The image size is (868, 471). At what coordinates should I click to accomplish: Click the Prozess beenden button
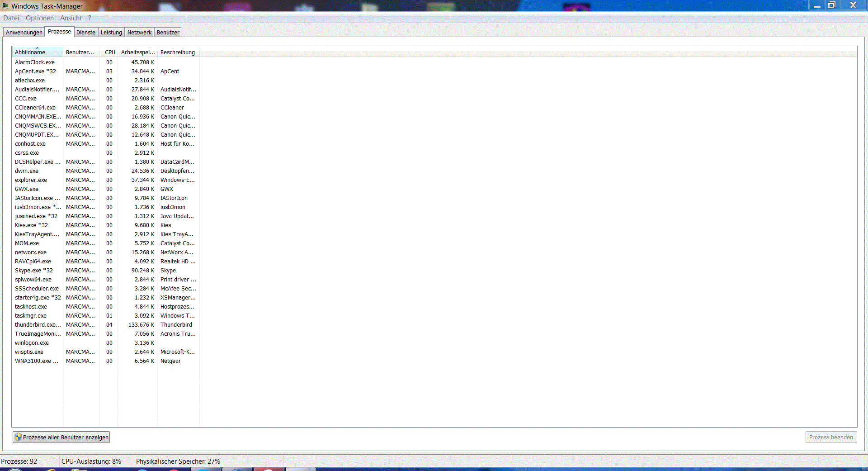tap(831, 437)
